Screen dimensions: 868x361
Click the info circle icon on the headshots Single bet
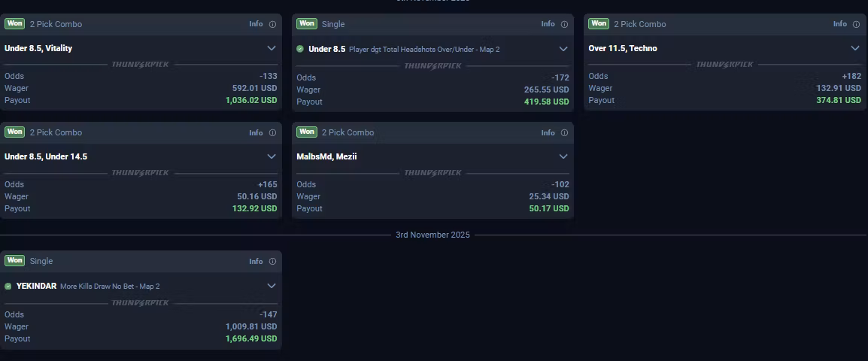(564, 24)
